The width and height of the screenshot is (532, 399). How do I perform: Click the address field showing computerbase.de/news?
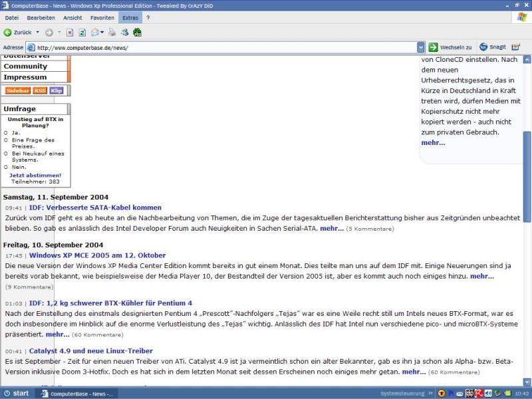[225, 47]
